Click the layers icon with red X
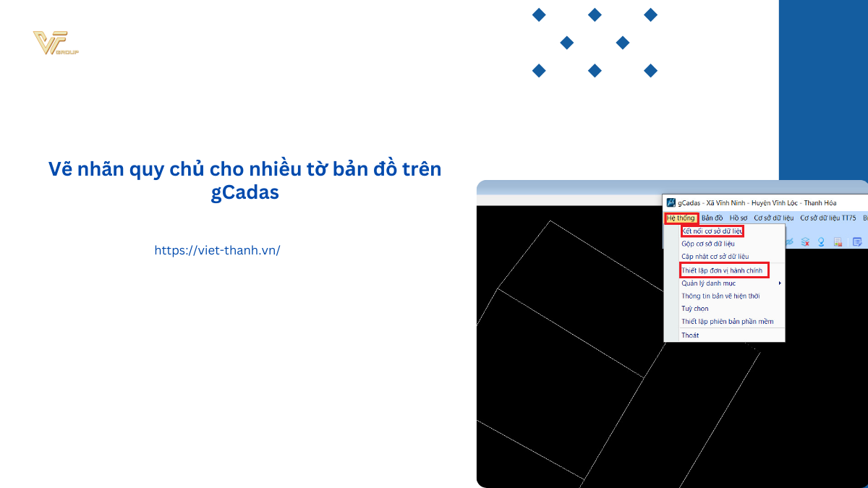This screenshot has width=868, height=488. pyautogui.click(x=805, y=241)
